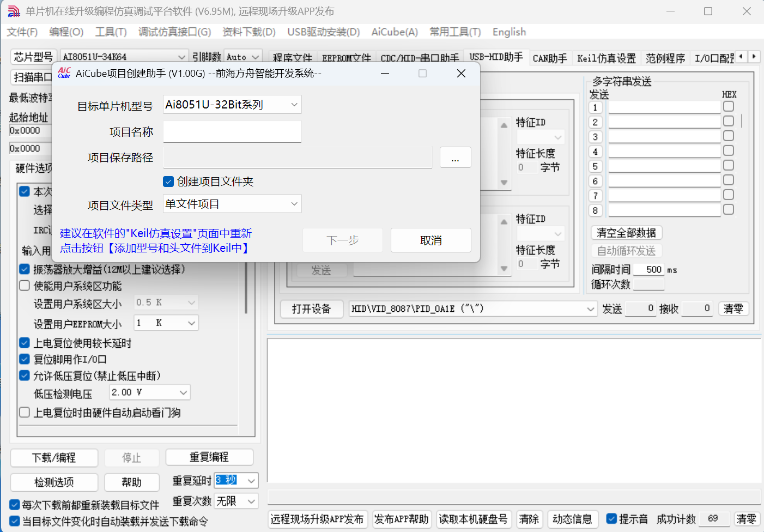764x532 pixels.
Task: Switch to the USB-HID助手 tab
Action: click(x=496, y=57)
